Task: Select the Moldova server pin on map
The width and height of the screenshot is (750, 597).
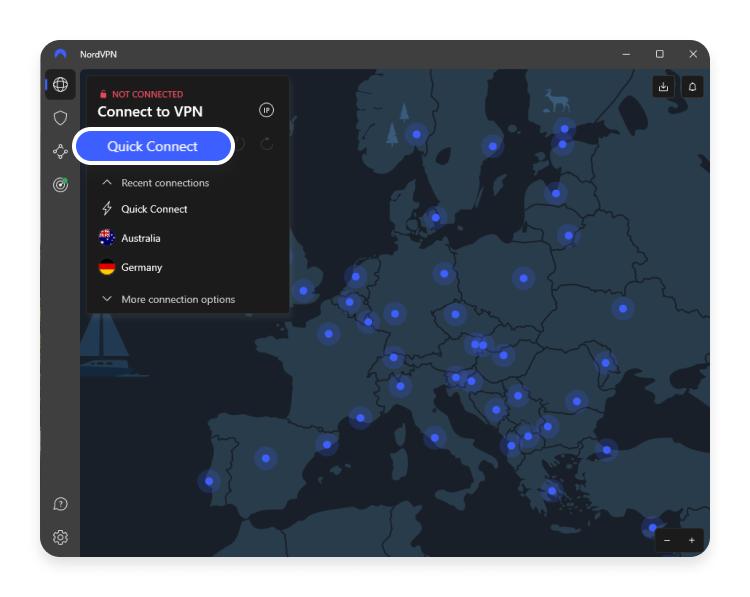Action: point(606,363)
